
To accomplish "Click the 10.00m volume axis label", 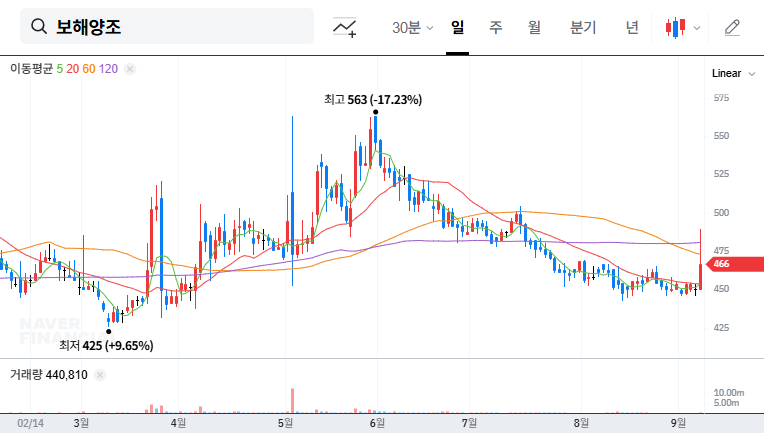I will coord(728,393).
